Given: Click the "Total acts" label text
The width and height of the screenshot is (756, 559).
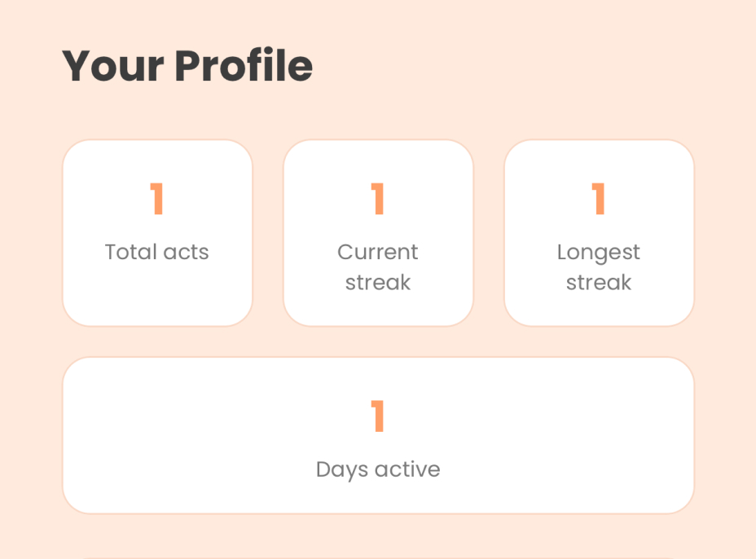Looking at the screenshot, I should [157, 252].
